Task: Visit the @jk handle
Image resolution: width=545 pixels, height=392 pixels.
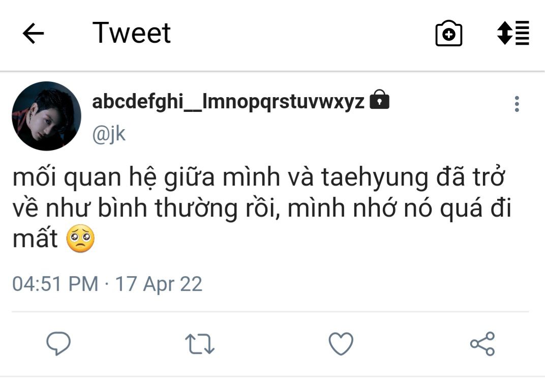Action: pyautogui.click(x=109, y=134)
